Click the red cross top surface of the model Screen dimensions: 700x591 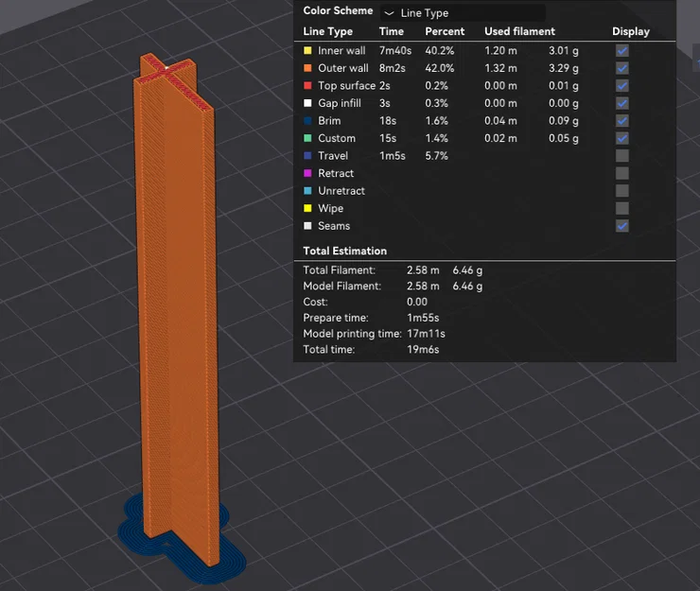[x=174, y=81]
